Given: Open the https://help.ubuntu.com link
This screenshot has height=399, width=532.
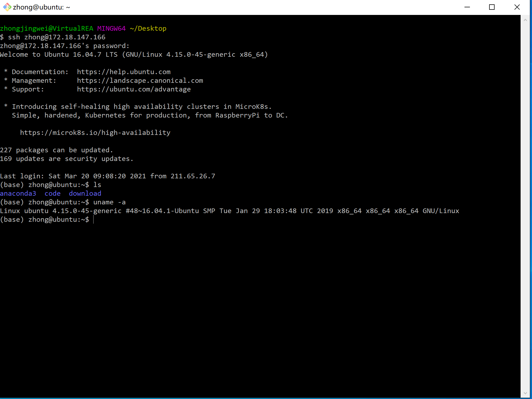Looking at the screenshot, I should pos(123,72).
